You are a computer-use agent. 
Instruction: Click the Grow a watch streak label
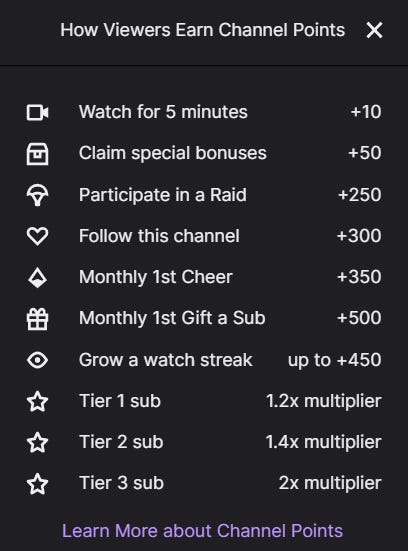point(166,360)
